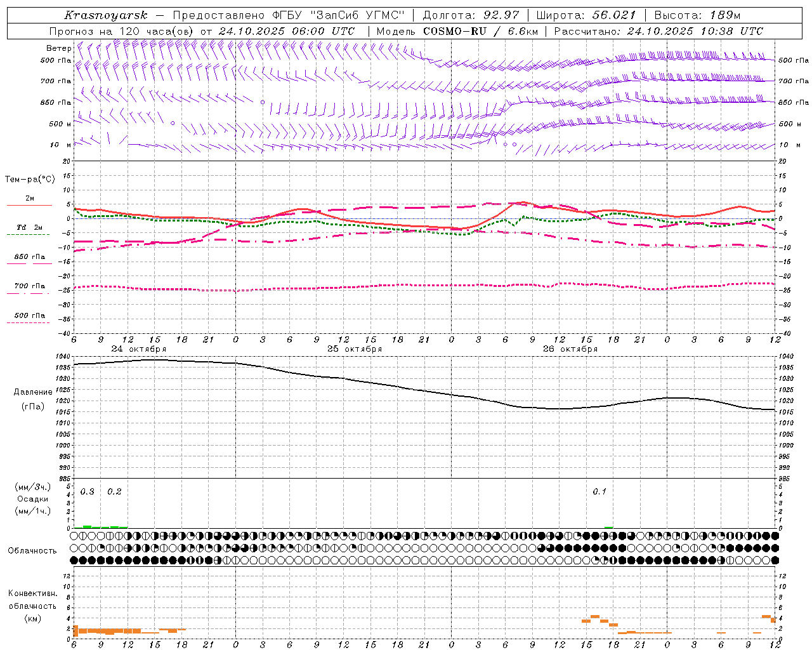812x650 pixels.
Task: Select the 'Модель COSMO-RU / 6.6км' text
Action: point(457,31)
